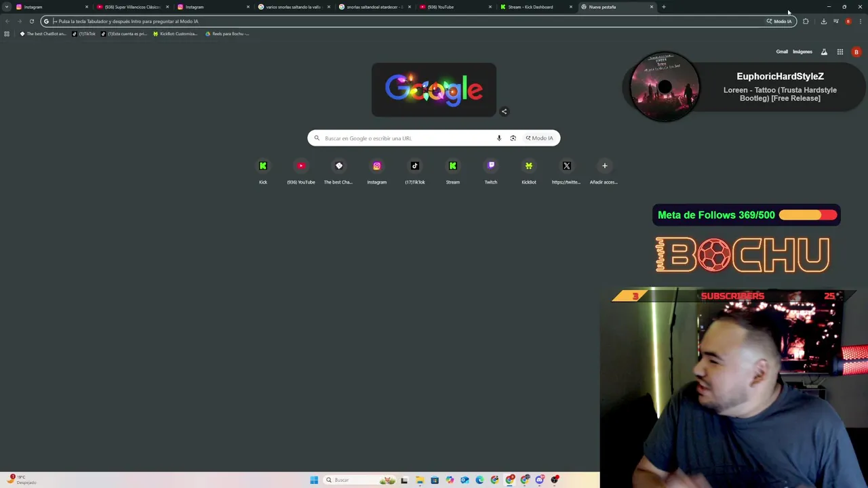868x488 pixels.
Task: Click the Google doodle logo
Action: tap(434, 89)
